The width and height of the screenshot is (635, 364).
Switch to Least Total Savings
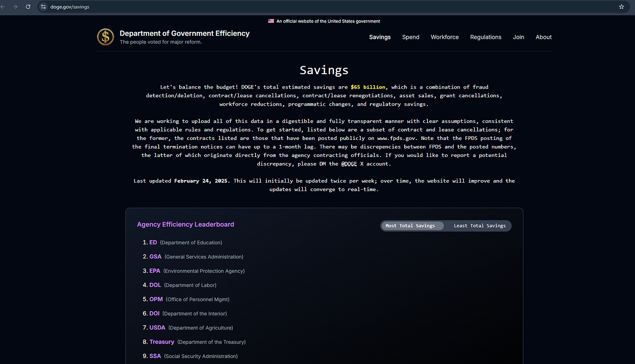tap(480, 226)
